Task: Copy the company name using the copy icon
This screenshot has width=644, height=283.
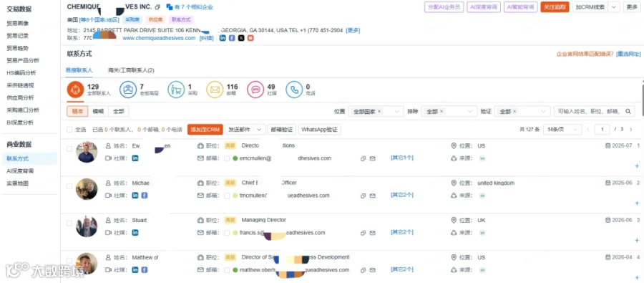Action: coord(158,7)
